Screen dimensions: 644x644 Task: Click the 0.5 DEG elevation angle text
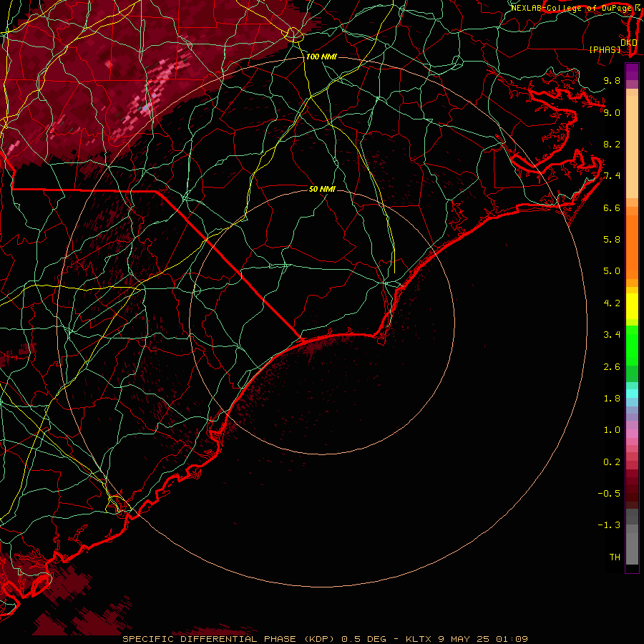(x=364, y=639)
